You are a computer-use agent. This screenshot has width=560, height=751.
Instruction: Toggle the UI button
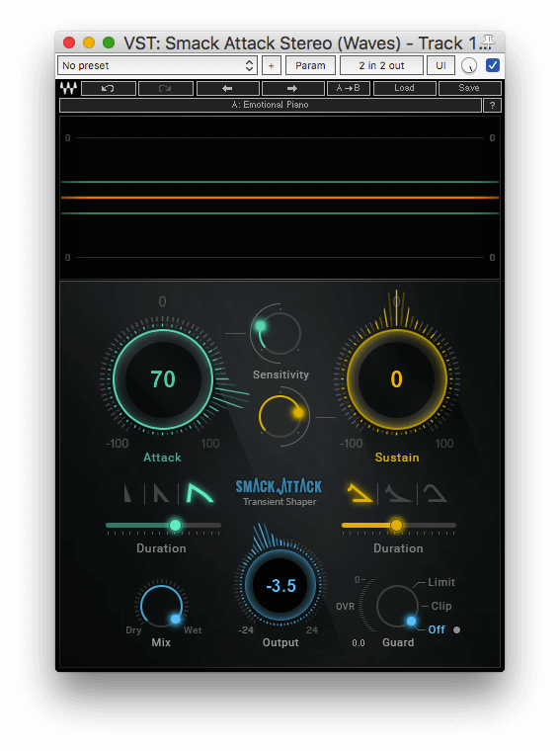(440, 65)
